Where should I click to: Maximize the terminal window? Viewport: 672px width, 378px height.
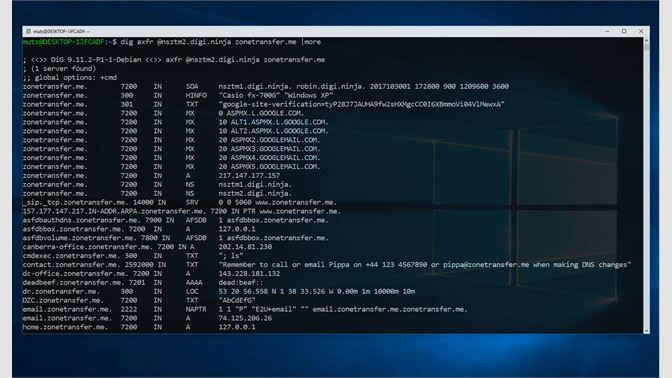coord(624,31)
